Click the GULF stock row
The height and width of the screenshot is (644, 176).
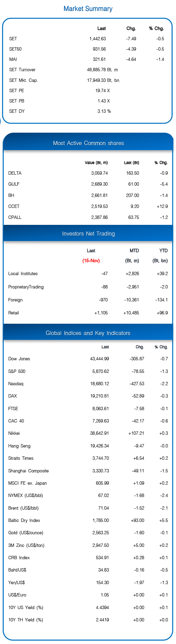pos(88,184)
